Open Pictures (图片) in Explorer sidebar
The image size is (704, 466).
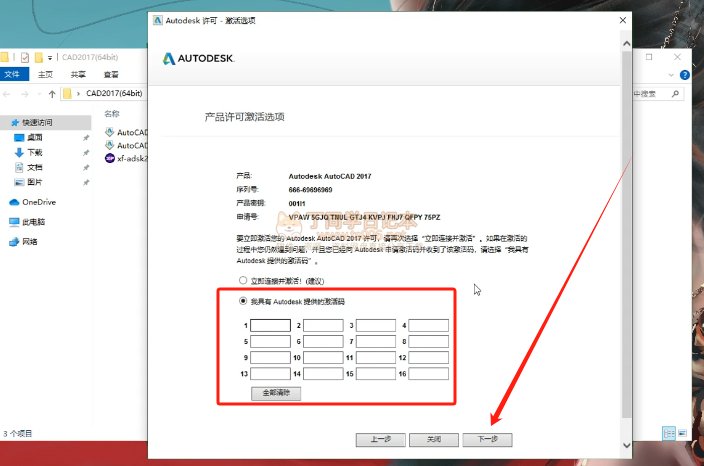(x=35, y=182)
